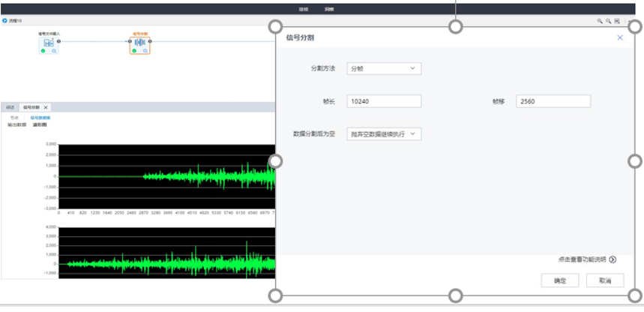Close the 信号分割 dialog

620,37
